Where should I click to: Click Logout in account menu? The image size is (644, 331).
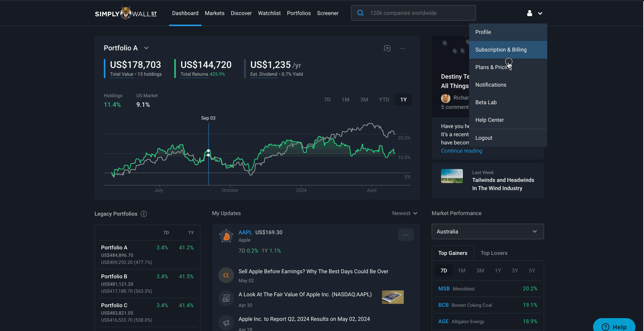(x=508, y=138)
